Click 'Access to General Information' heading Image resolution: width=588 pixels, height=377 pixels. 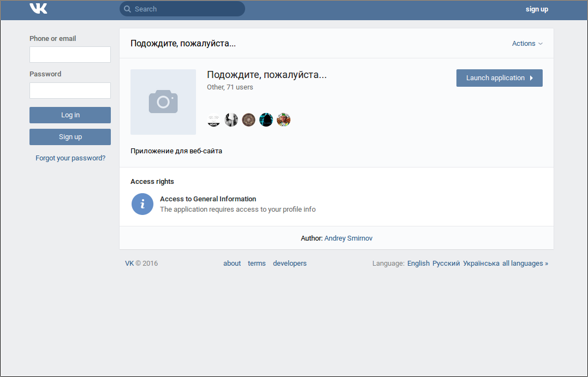(208, 199)
